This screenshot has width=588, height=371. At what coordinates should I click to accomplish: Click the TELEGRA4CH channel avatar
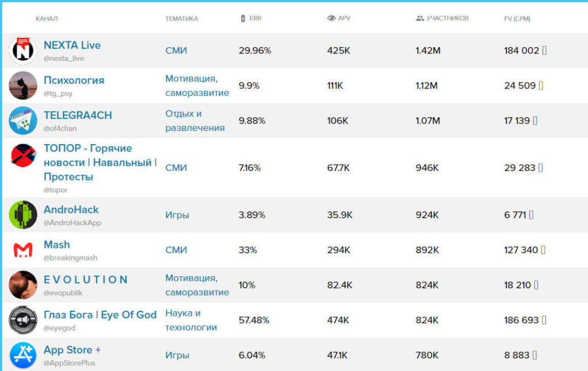(23, 121)
